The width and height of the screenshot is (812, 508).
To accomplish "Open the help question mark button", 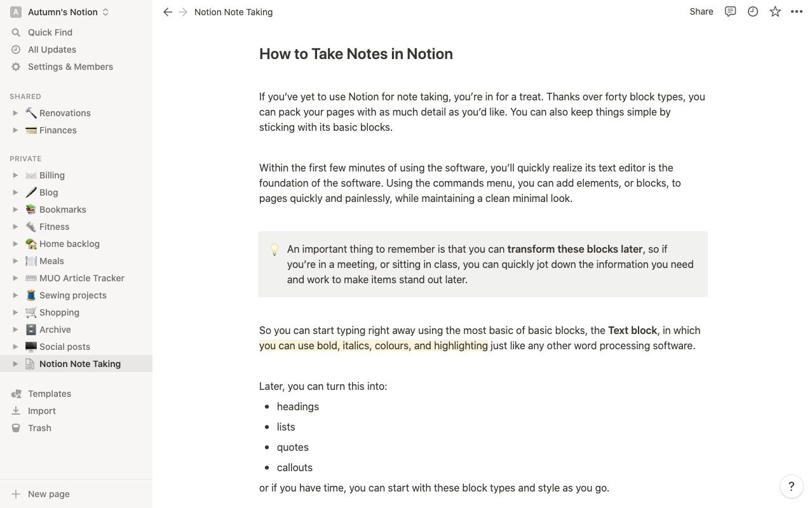I will 791,487.
